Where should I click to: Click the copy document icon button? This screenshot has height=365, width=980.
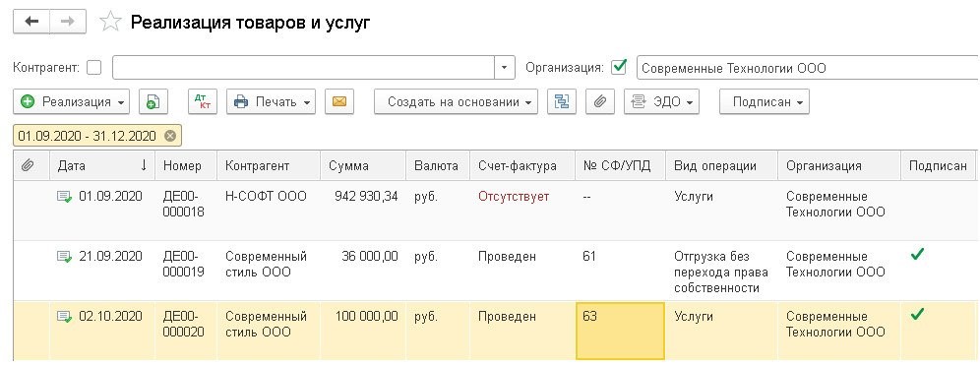(153, 102)
